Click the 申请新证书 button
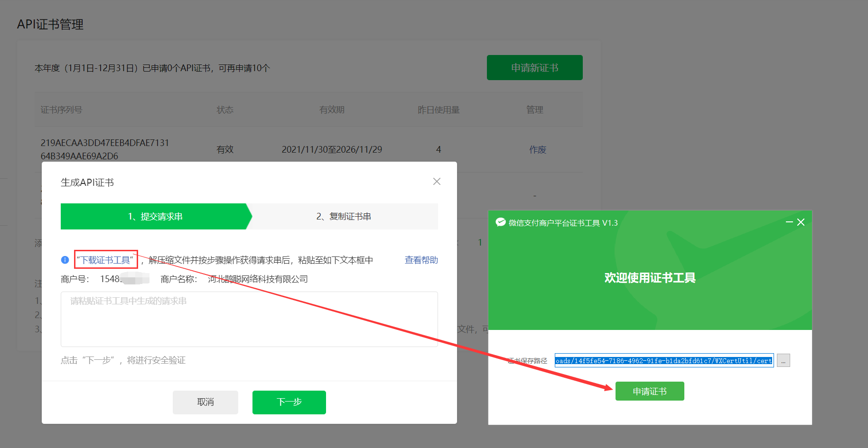This screenshot has width=868, height=448. [535, 68]
